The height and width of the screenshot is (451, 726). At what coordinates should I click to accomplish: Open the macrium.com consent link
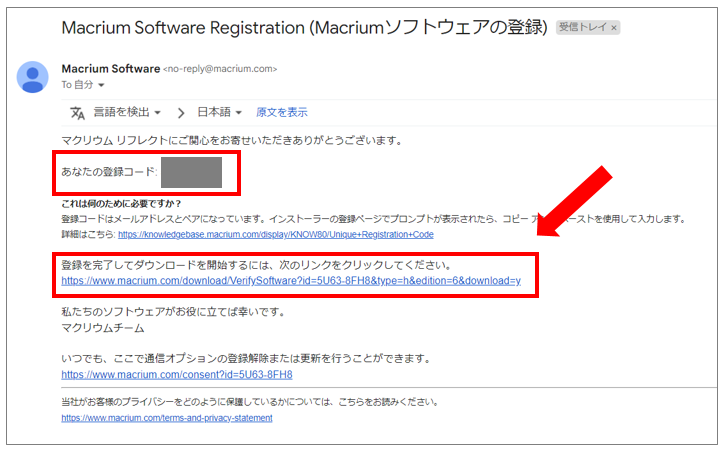(177, 375)
